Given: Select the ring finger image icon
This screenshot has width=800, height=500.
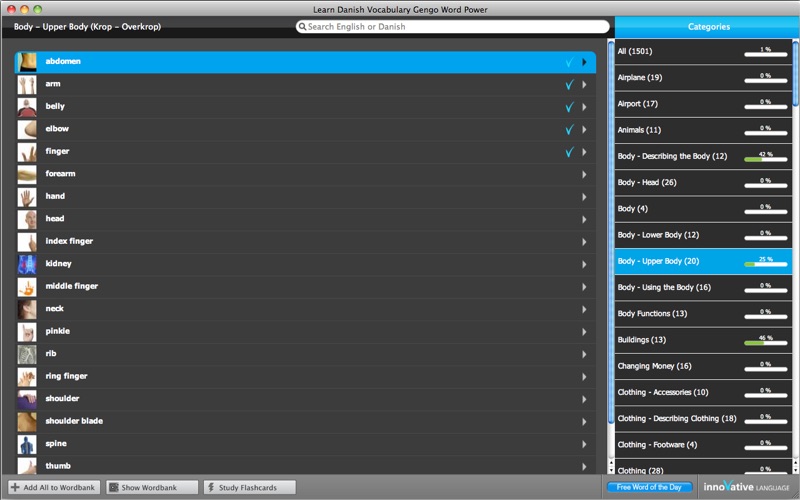Looking at the screenshot, I should (27, 377).
